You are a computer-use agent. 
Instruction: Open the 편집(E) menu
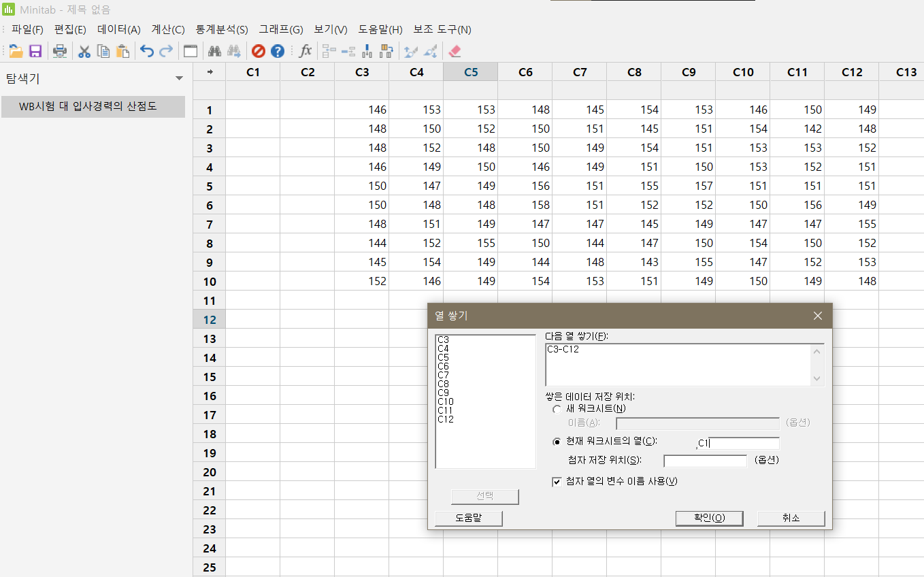tap(70, 30)
